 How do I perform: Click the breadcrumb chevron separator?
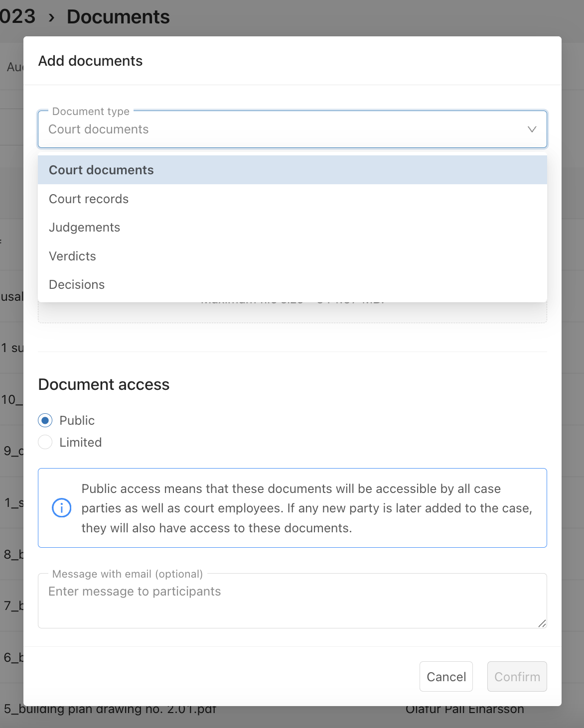coord(51,18)
